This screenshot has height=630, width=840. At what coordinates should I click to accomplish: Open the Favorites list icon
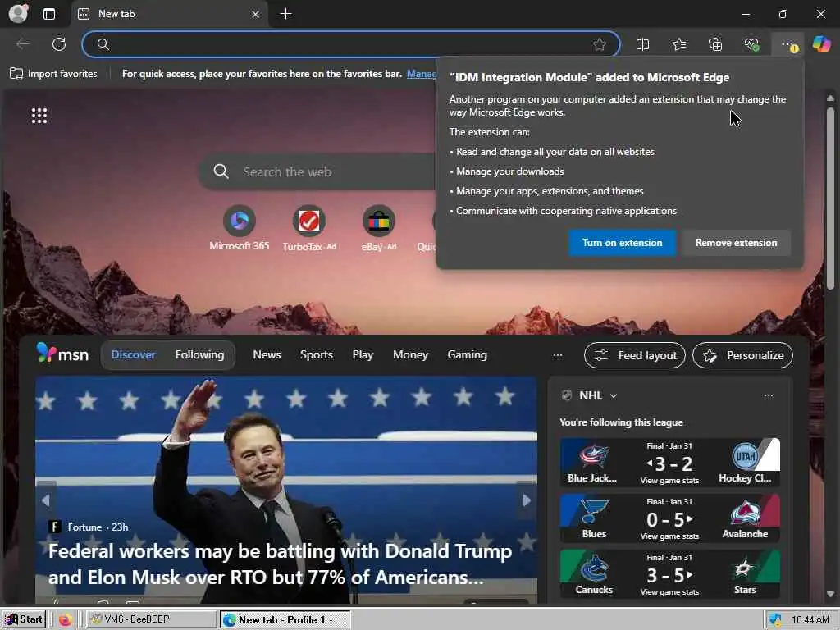pos(679,44)
